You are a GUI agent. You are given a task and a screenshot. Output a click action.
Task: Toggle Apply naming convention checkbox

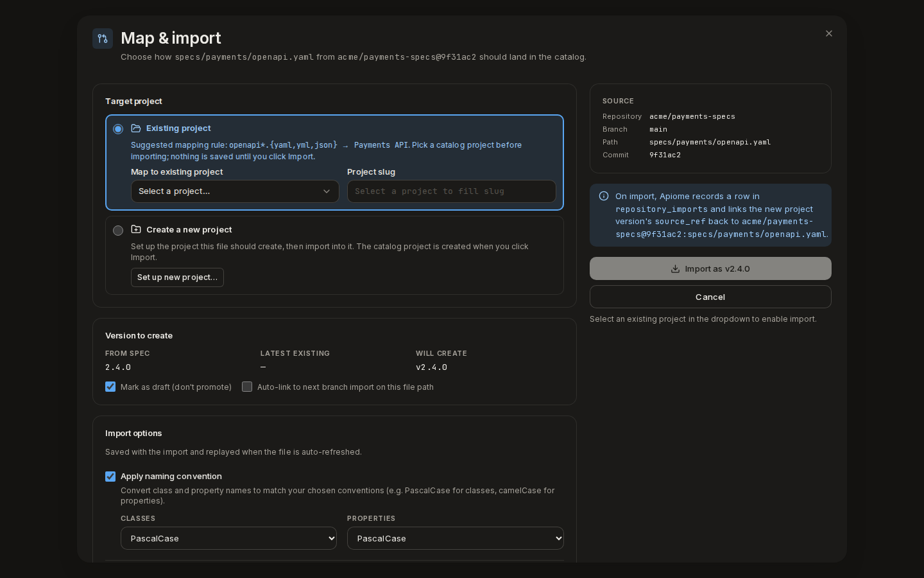110,477
